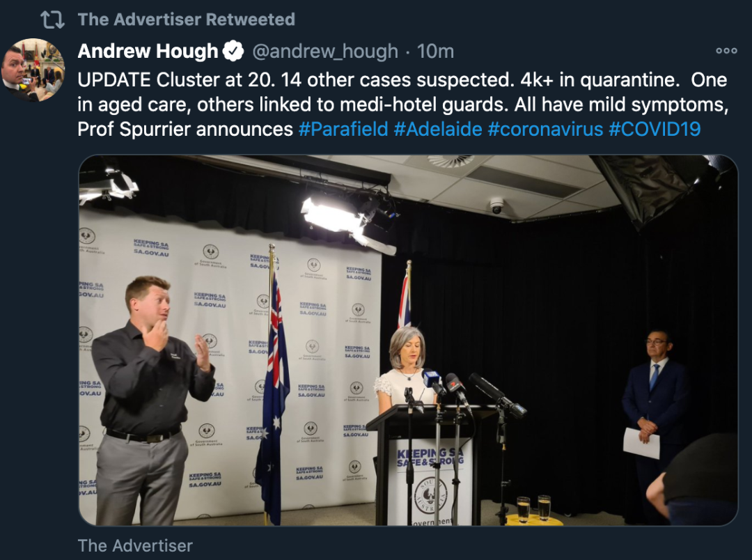
Task: Click the man in the blue suit in the photo
Action: tap(654, 412)
